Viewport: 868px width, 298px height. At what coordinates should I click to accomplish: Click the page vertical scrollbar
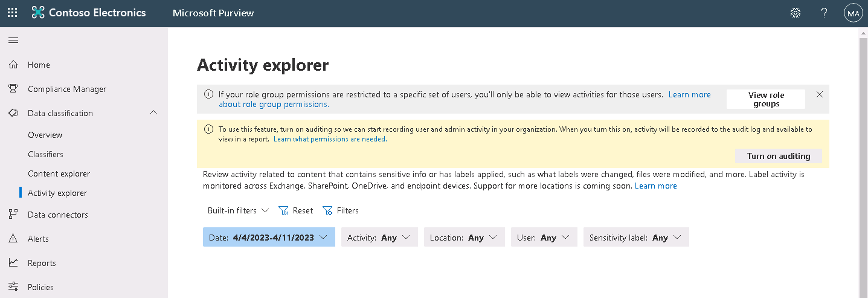pyautogui.click(x=863, y=163)
